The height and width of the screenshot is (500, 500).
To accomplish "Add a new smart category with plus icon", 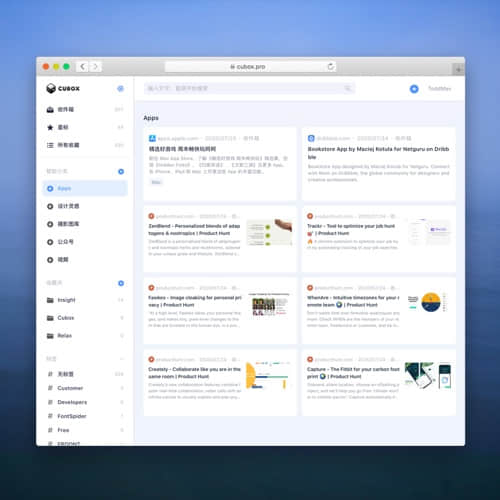I will point(121,171).
